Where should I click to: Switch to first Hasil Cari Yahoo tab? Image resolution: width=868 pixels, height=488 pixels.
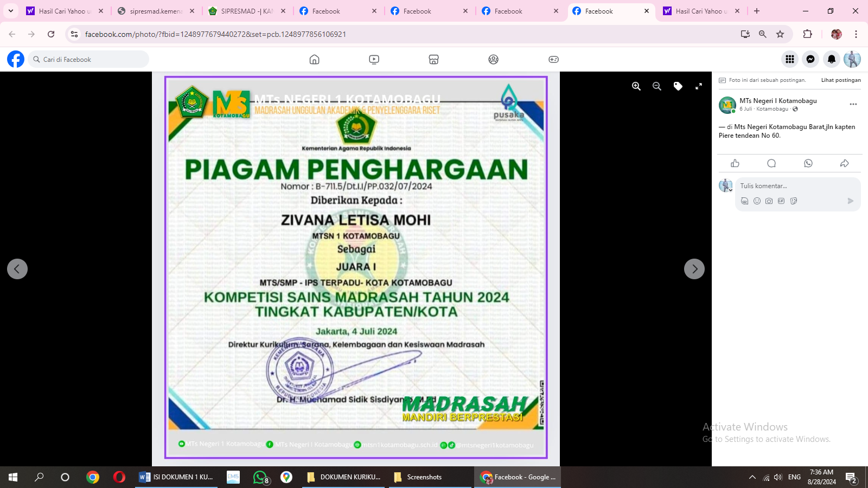click(65, 11)
